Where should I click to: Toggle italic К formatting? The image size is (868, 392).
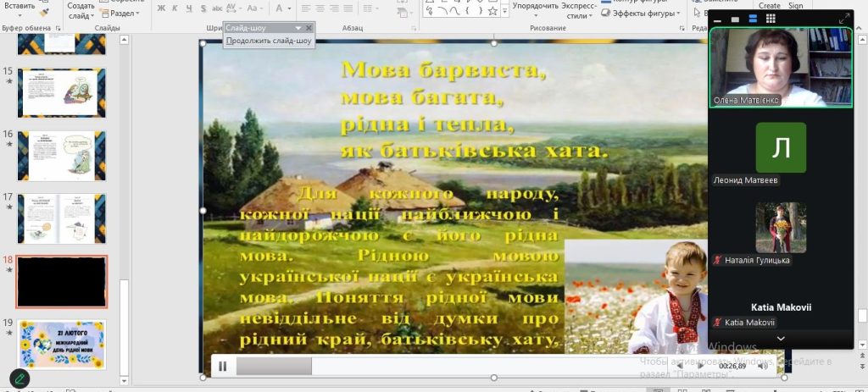[175, 8]
